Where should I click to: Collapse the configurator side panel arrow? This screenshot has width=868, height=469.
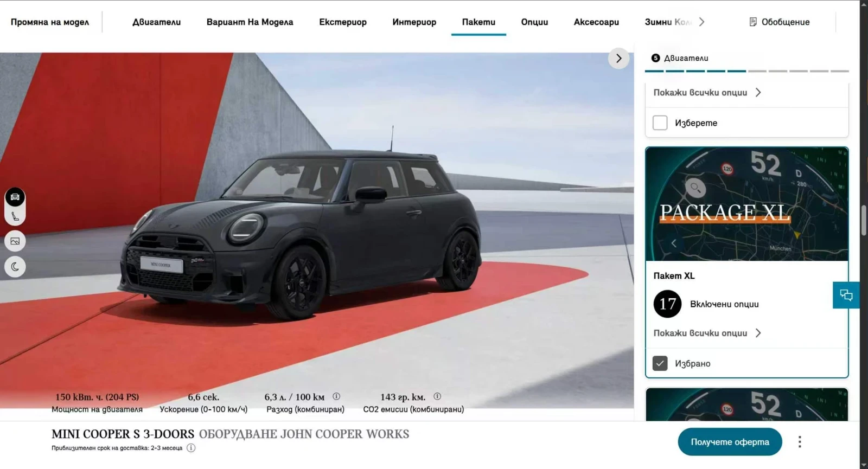pyautogui.click(x=619, y=59)
